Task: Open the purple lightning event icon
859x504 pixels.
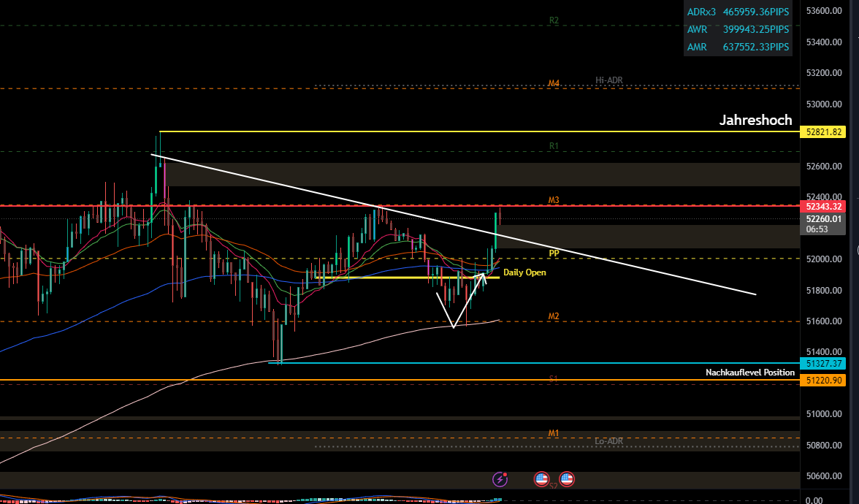Action: point(500,479)
